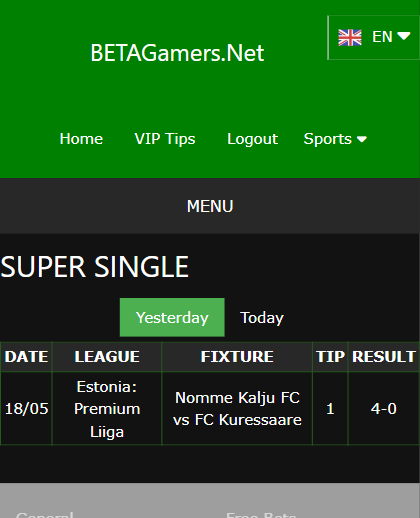Click the TIP column header
The image size is (420, 518).
(x=330, y=357)
